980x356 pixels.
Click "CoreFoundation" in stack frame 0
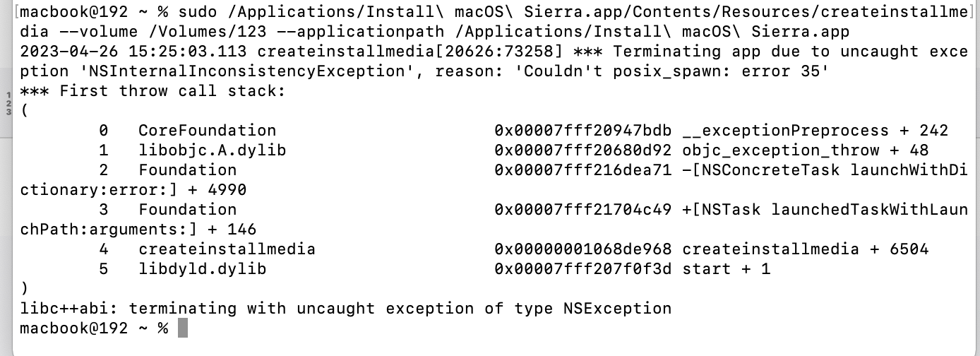[207, 131]
